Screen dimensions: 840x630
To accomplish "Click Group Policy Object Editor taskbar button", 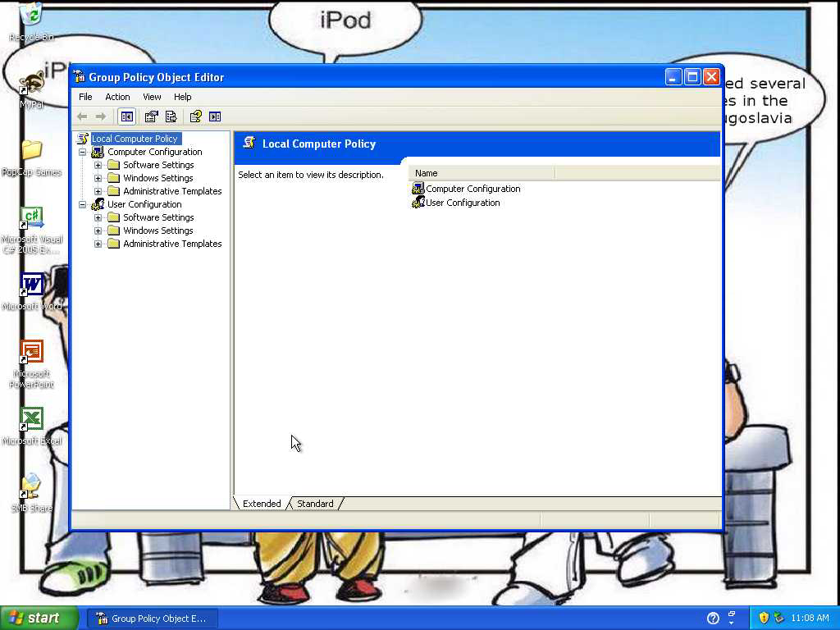I will point(153,619).
